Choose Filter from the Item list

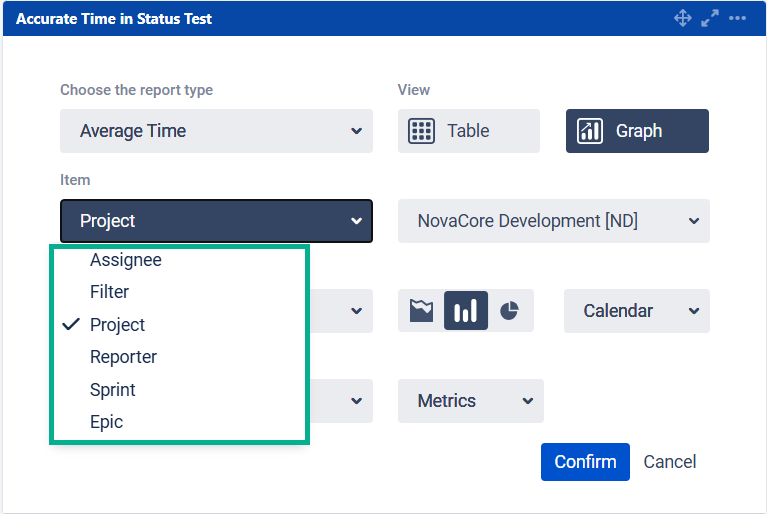tap(110, 292)
